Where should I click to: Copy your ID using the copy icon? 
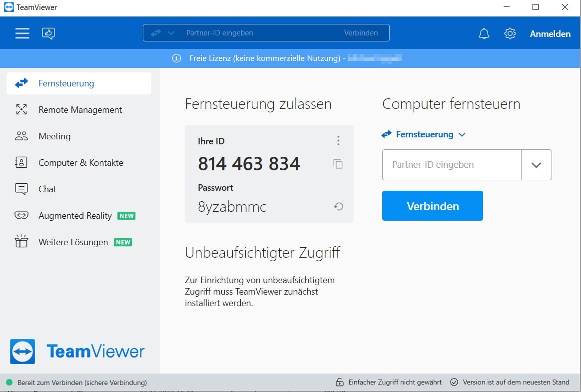338,164
